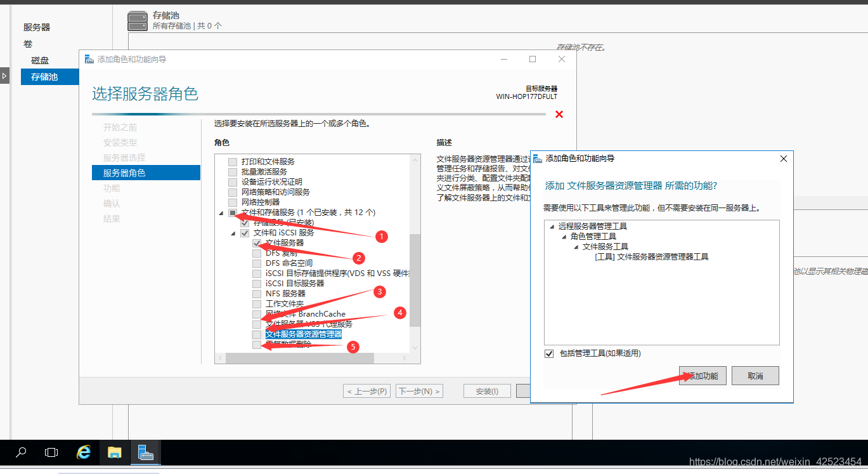Launch Internet Explorer from the taskbar
Image resolution: width=868 pixels, height=474 pixels.
point(83,452)
